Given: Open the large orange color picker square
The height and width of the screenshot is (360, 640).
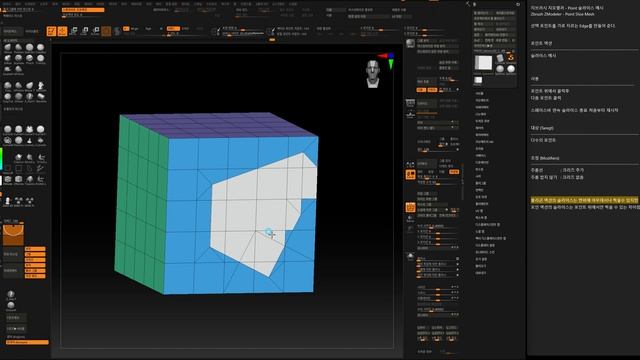Looking at the screenshot, I should click(13, 234).
